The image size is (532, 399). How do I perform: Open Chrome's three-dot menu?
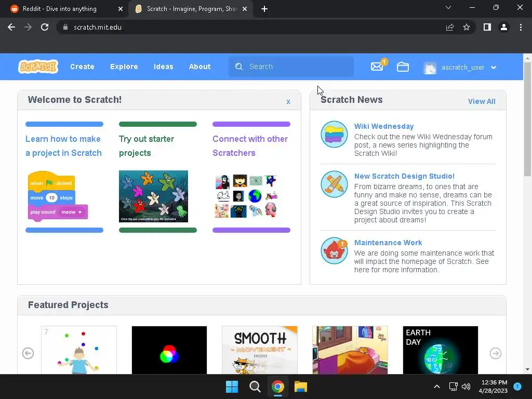[x=521, y=27]
